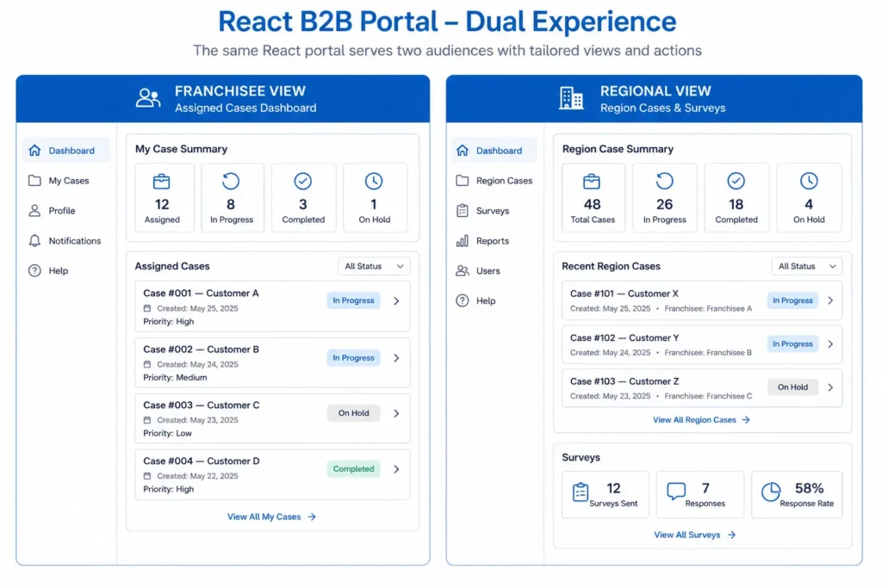Expand Case #101 Customer X with chevron
The height and width of the screenshot is (588, 882).
(831, 300)
